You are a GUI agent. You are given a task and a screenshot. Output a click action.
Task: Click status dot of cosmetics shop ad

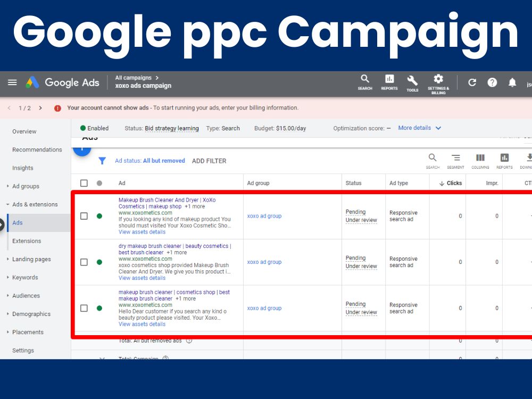tap(99, 309)
